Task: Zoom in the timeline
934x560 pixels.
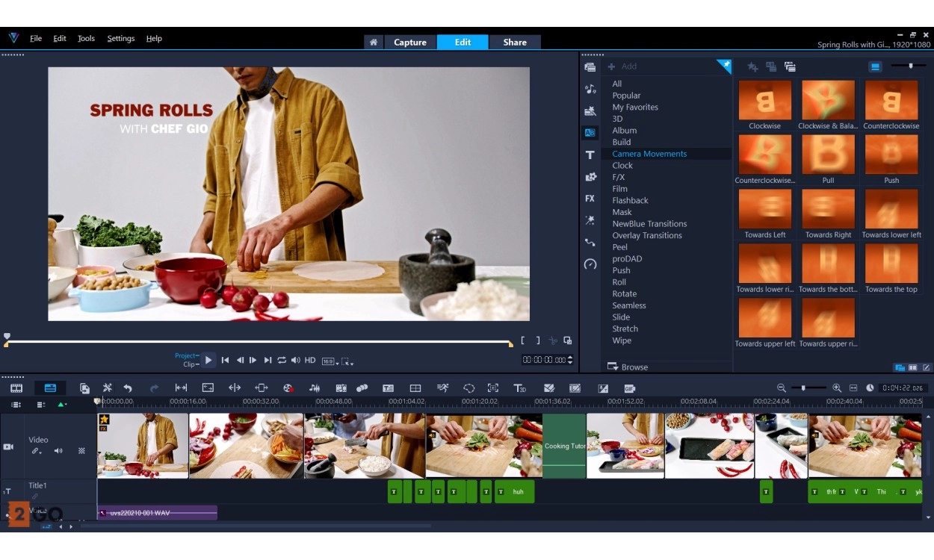Action: 837,388
